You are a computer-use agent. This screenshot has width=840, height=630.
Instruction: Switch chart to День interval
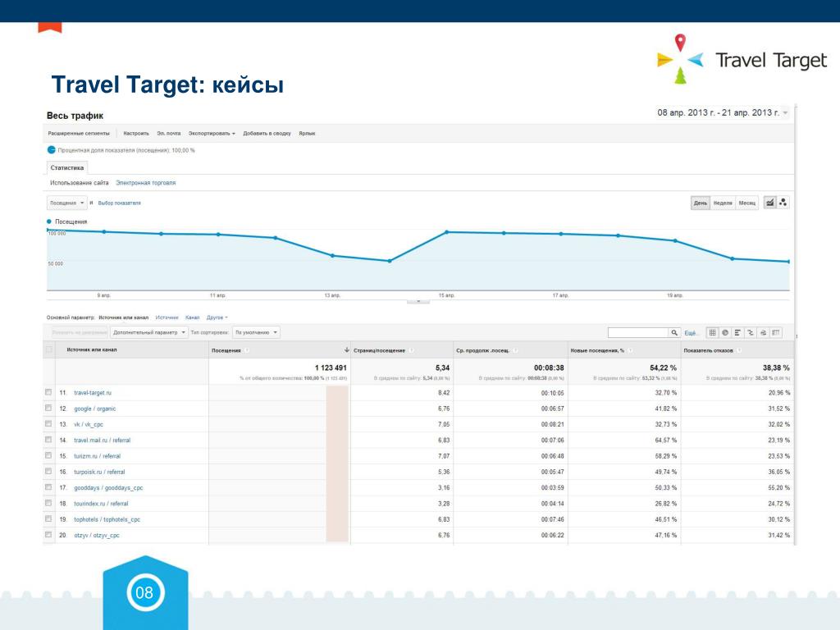pos(701,203)
